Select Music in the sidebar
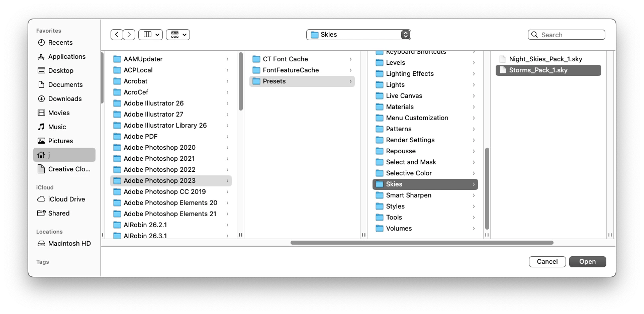 tap(64, 127)
